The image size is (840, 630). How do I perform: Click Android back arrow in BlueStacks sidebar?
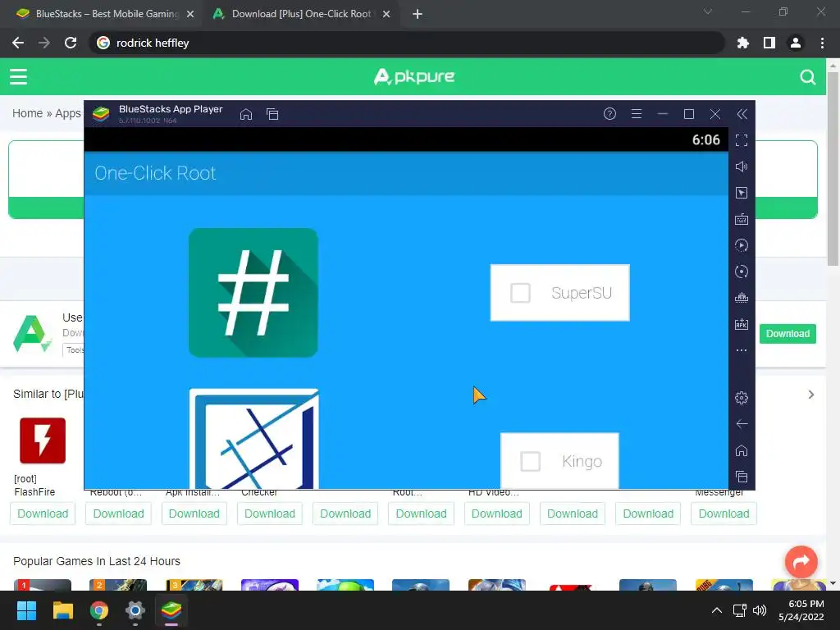pos(742,424)
